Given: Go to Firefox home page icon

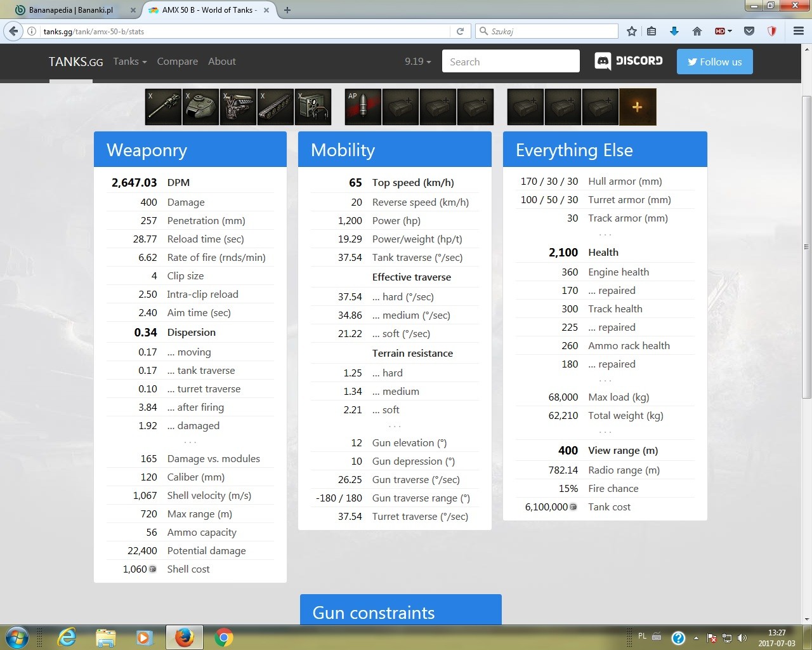Looking at the screenshot, I should (697, 31).
